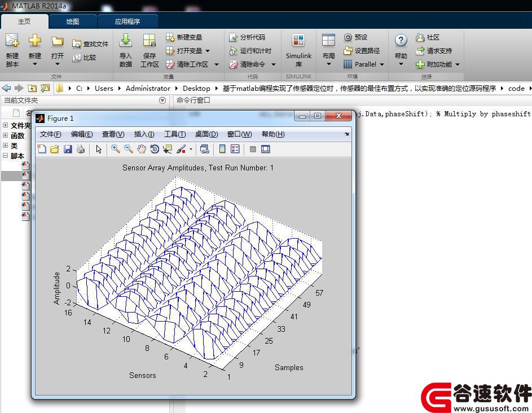The height and width of the screenshot is (413, 532).
Task: Click Find Files (查找文件)
Action: pyautogui.click(x=90, y=44)
